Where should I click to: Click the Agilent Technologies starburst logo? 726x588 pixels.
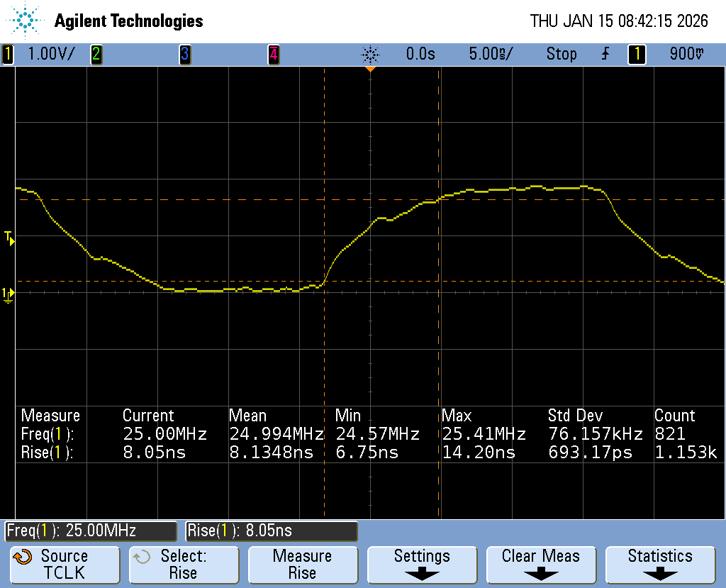pyautogui.click(x=26, y=21)
